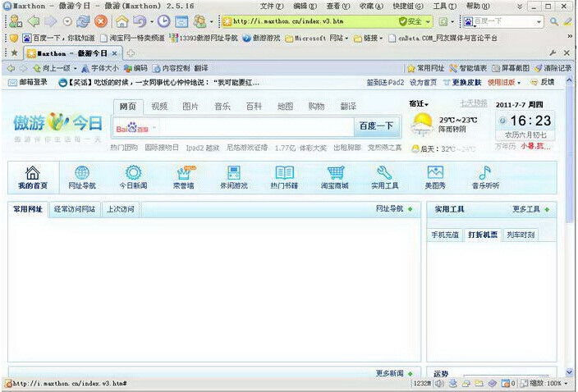Viewport: 578px width, 392px height.
Task: Click the 屏幕截图 screenshot button
Action: pyautogui.click(x=511, y=68)
